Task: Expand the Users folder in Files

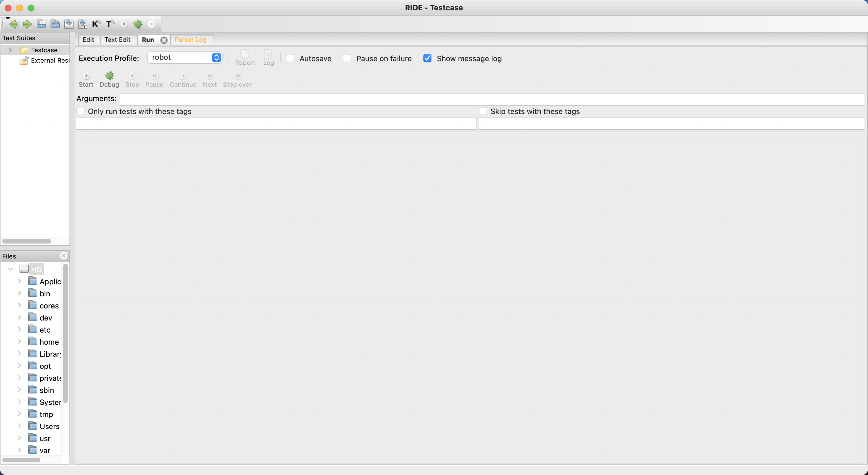Action: click(20, 426)
